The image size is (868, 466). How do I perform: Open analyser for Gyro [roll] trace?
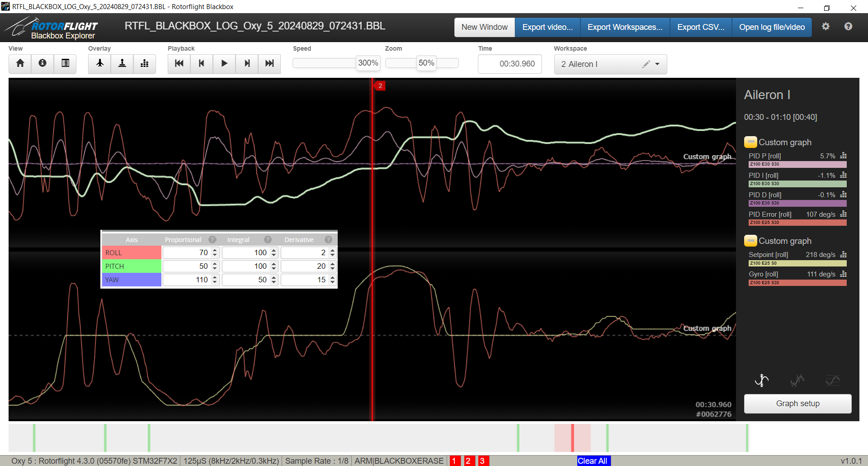pos(843,274)
